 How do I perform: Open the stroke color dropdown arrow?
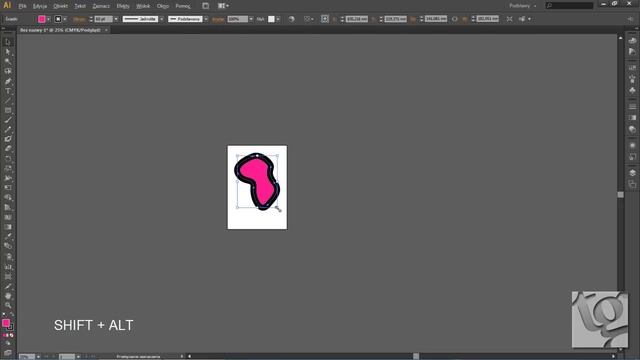pos(65,19)
